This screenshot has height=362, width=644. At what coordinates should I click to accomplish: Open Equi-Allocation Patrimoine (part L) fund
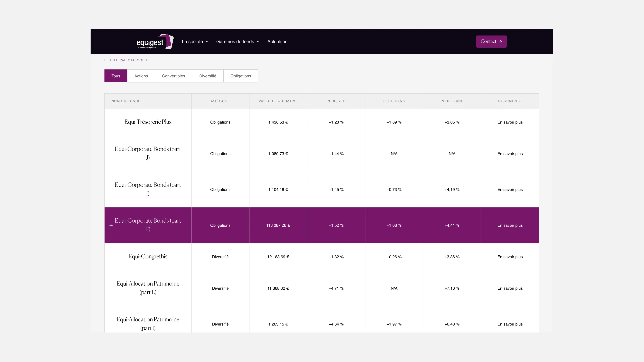click(148, 288)
